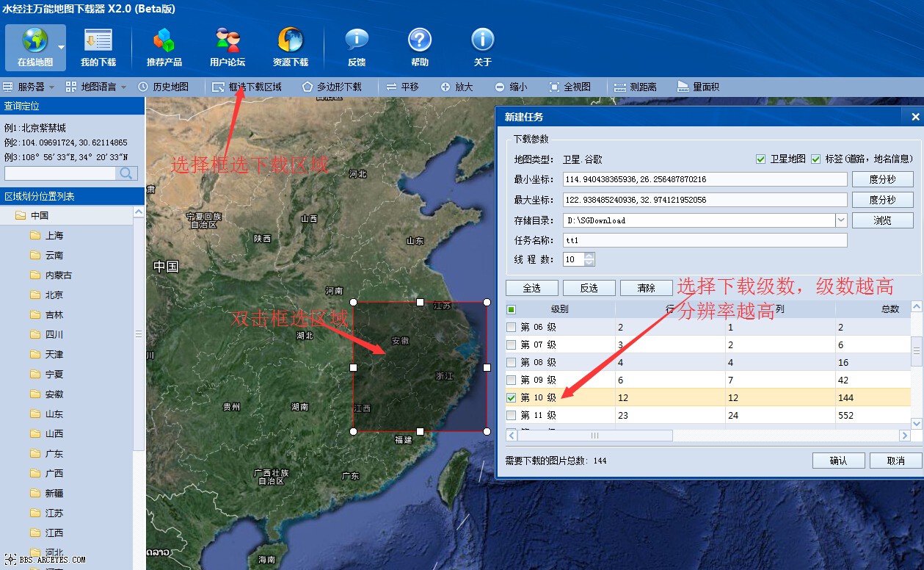924x570 pixels.
Task: Activate the 缩小 zoom out tool
Action: tap(511, 87)
